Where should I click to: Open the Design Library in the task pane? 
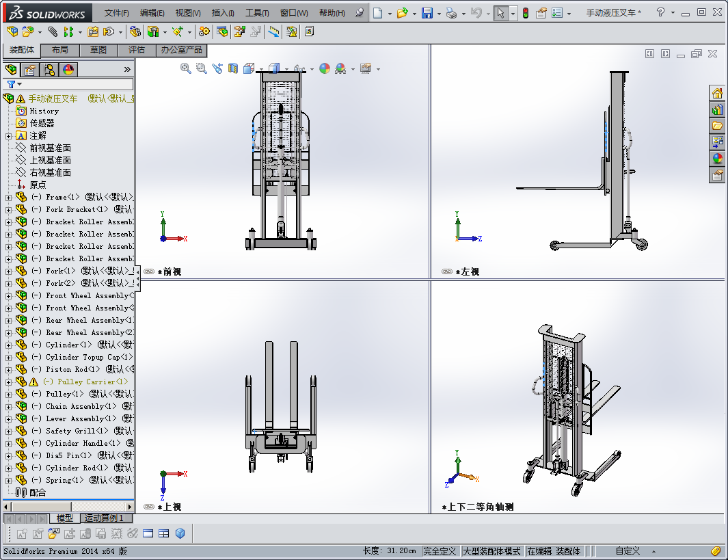pos(716,126)
